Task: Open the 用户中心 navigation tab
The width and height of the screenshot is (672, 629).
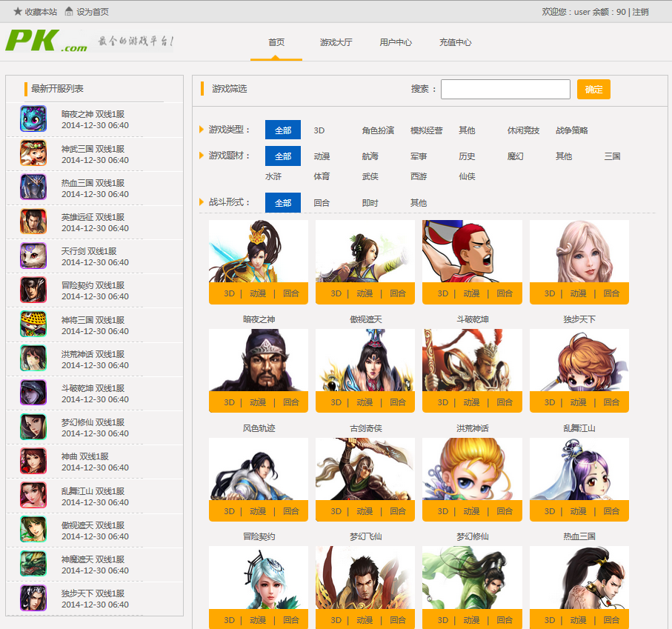Action: point(396,42)
